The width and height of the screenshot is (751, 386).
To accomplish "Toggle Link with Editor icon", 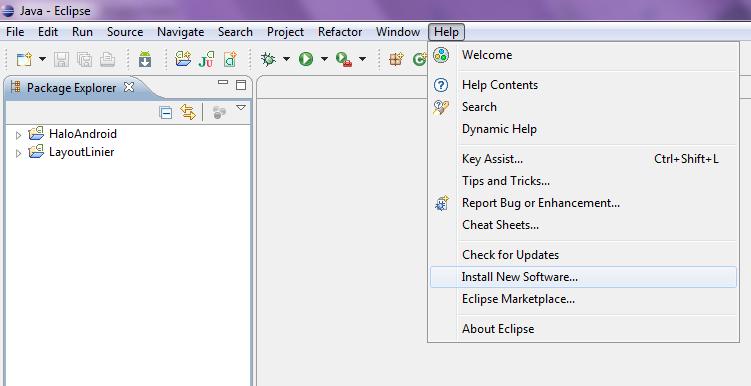I will pos(188,113).
